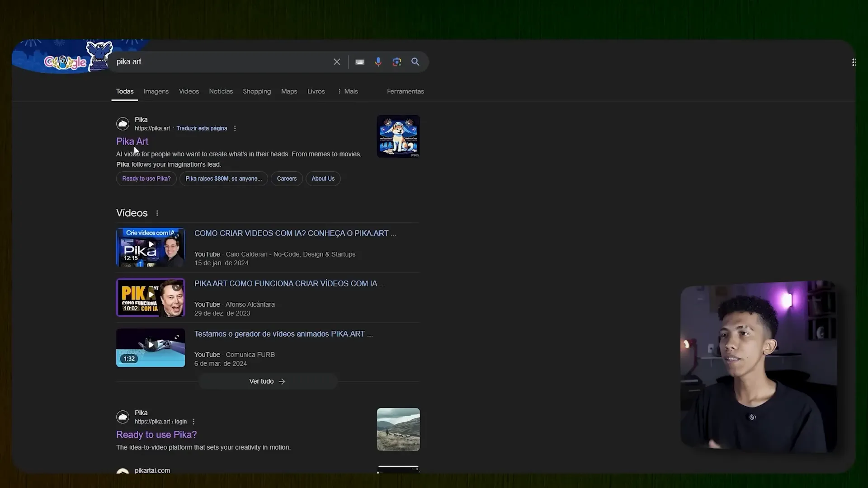Click the clear search field X icon
The height and width of the screenshot is (488, 868).
pyautogui.click(x=337, y=61)
